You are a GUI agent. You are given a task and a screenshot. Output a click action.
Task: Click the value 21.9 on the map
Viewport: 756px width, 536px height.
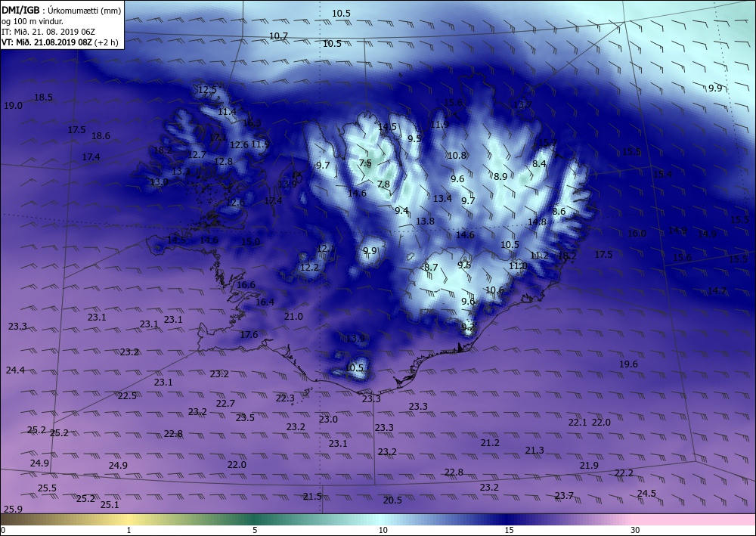(x=589, y=465)
